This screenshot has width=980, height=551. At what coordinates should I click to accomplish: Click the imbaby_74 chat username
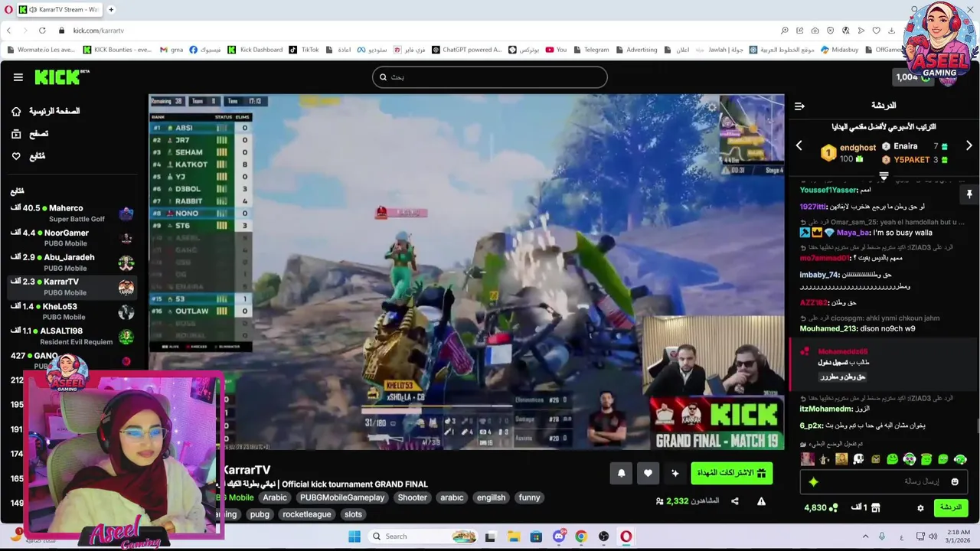point(819,275)
